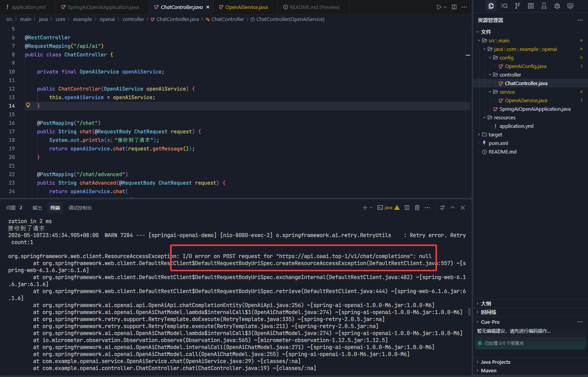Open editor more actions menu
This screenshot has height=377, width=588.
tap(464, 7)
